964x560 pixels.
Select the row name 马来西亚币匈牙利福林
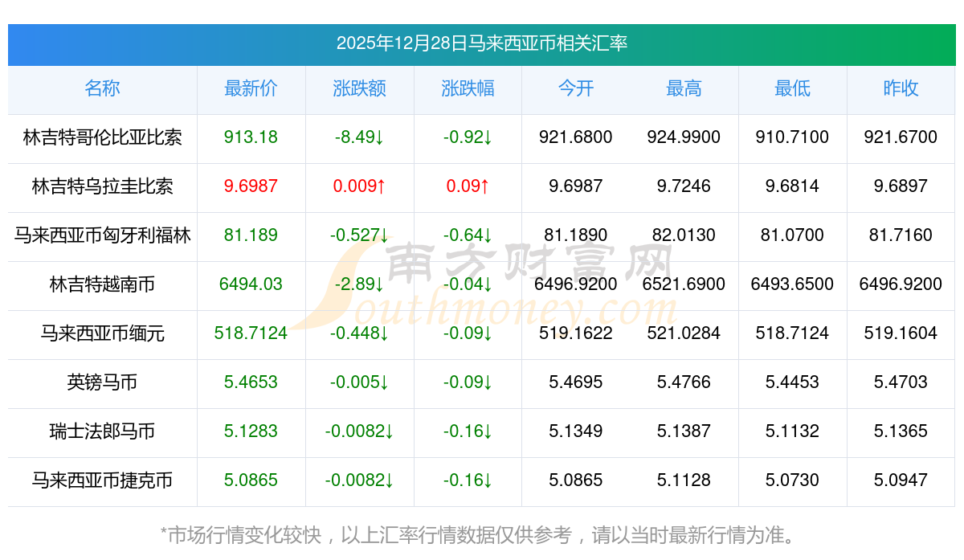coord(102,235)
